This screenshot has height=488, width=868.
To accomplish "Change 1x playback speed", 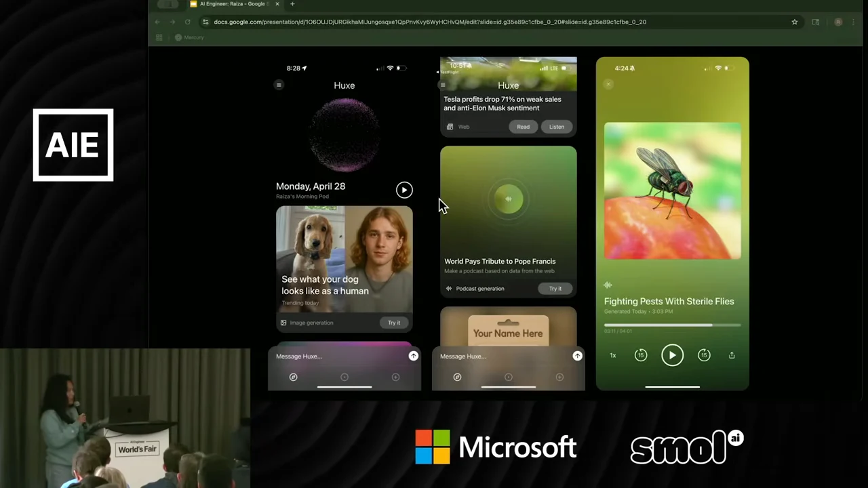I will click(x=612, y=355).
